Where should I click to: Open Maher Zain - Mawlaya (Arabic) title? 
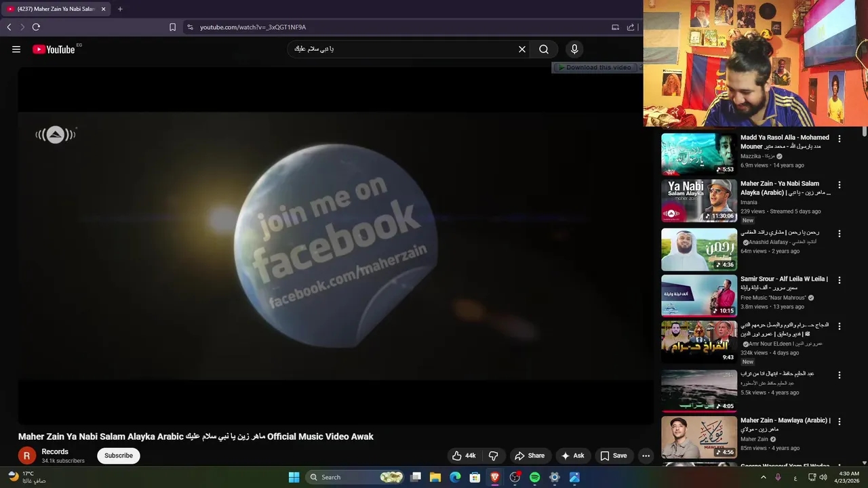tap(785, 424)
